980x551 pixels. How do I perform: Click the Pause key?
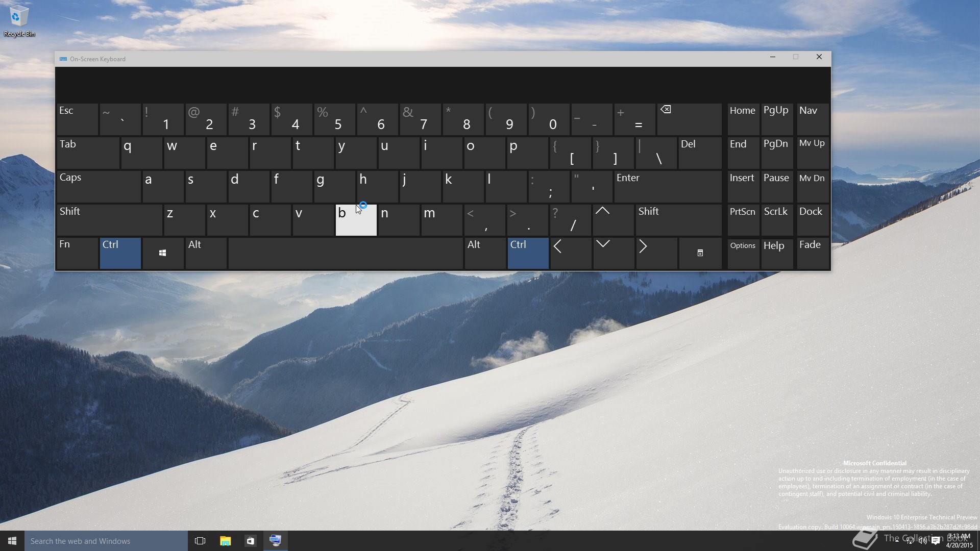pos(777,186)
